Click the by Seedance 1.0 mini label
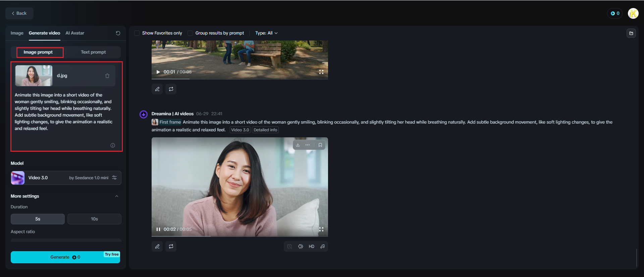The image size is (644, 277). tap(89, 178)
